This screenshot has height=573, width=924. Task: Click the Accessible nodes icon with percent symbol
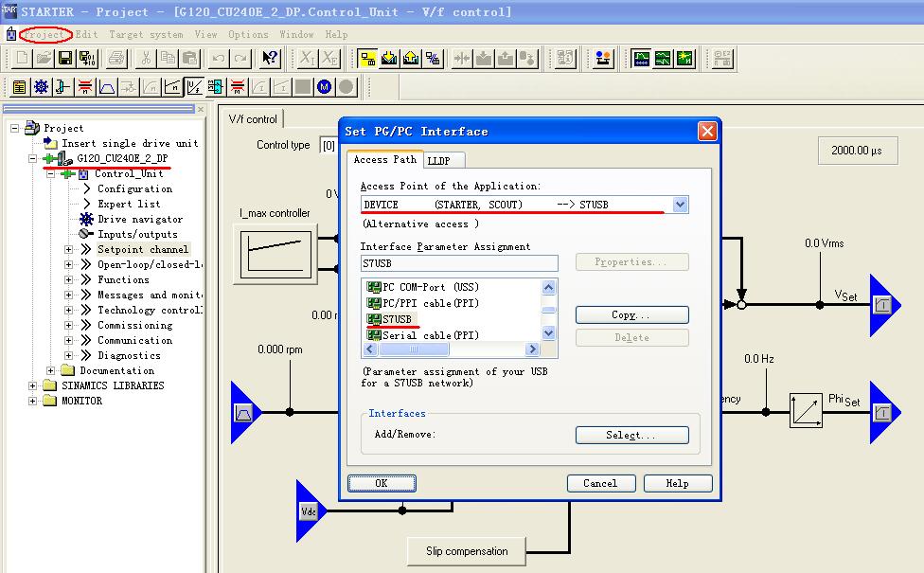coord(433,58)
